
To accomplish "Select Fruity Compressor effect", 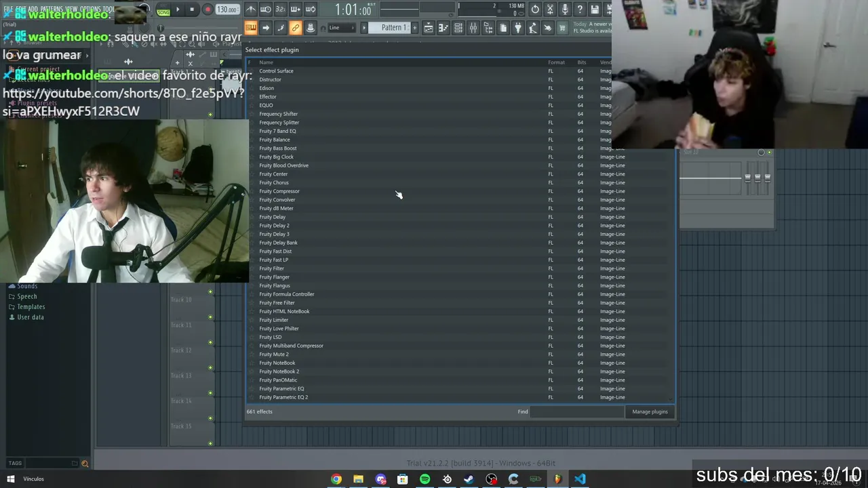I will point(459,191).
